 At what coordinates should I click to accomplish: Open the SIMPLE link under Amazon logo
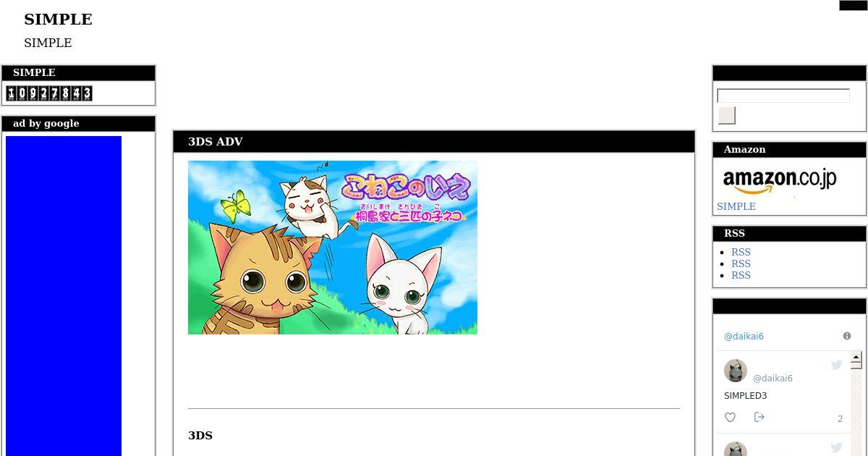(x=736, y=206)
